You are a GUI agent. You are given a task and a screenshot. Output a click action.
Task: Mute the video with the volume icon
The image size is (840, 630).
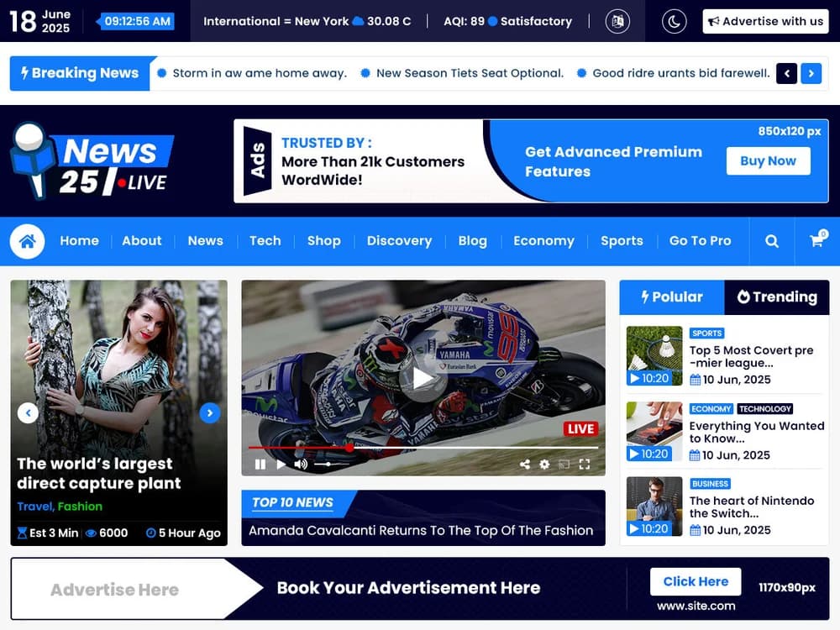click(x=300, y=463)
